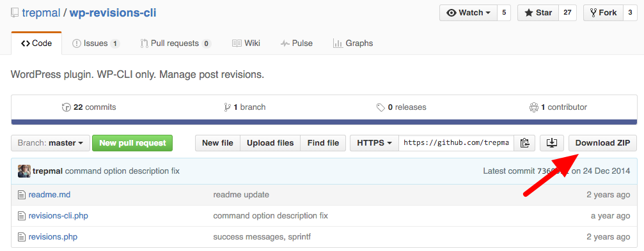Fork this repository
The height and width of the screenshot is (251, 644).
[x=603, y=13]
